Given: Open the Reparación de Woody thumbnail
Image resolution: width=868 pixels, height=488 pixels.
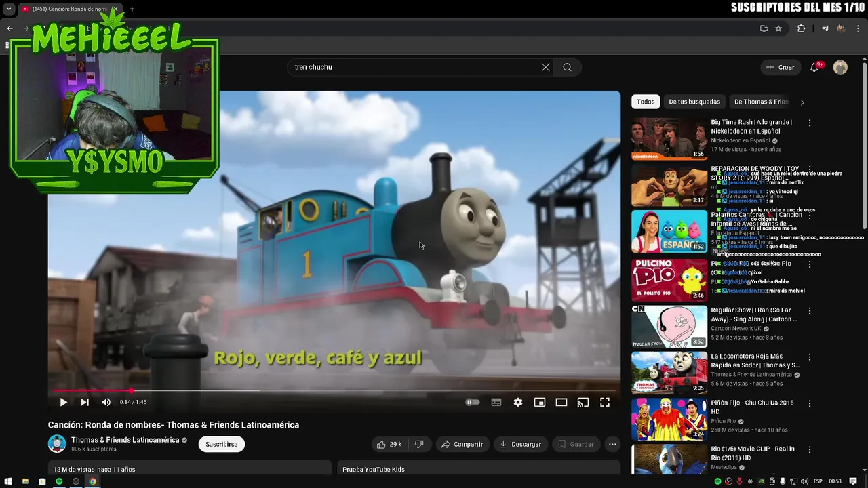Looking at the screenshot, I should (669, 185).
